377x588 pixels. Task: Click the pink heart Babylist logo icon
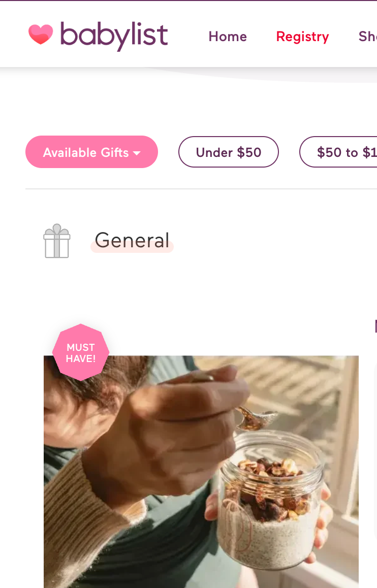point(41,35)
